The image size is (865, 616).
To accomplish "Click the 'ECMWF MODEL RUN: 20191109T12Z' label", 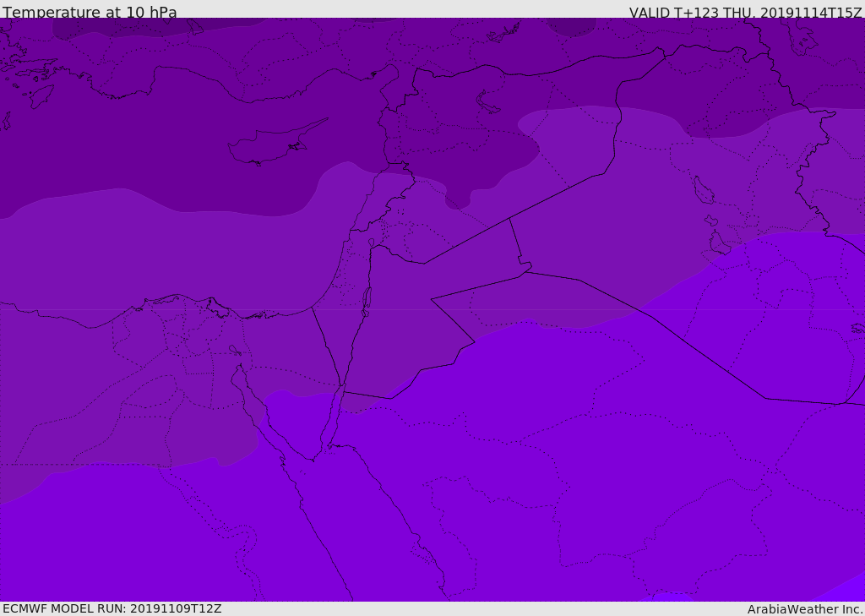I will (112, 609).
